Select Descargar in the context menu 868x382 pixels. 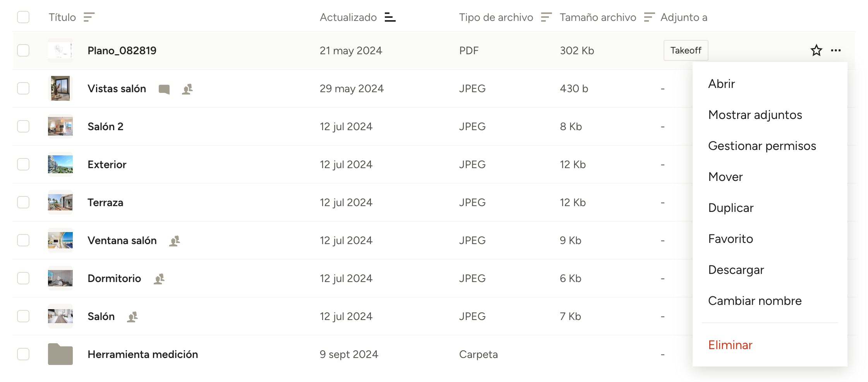click(x=736, y=270)
